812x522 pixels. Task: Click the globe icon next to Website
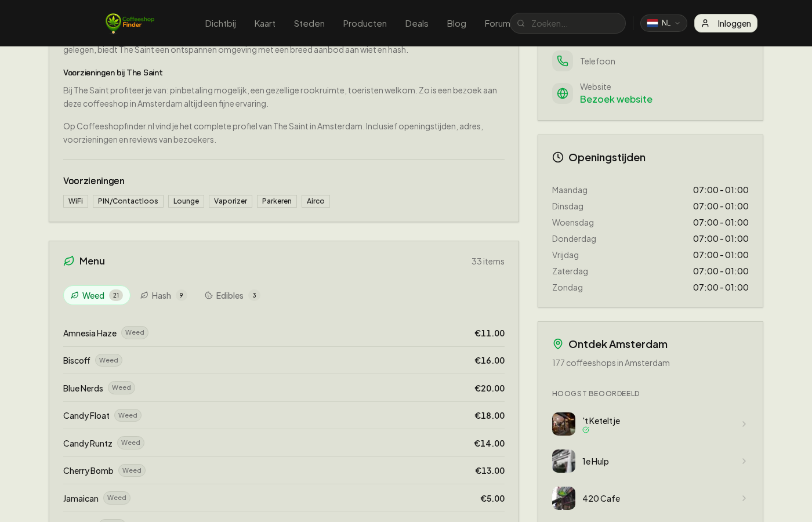563,93
